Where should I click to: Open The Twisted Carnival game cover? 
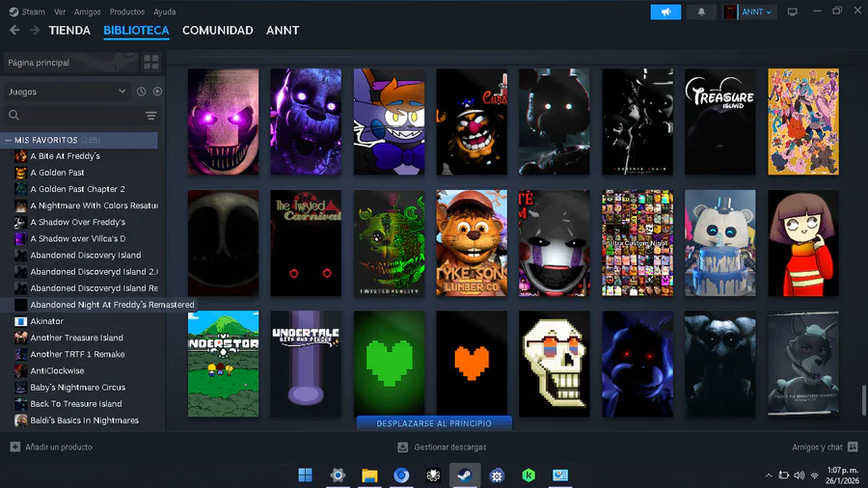[306, 243]
